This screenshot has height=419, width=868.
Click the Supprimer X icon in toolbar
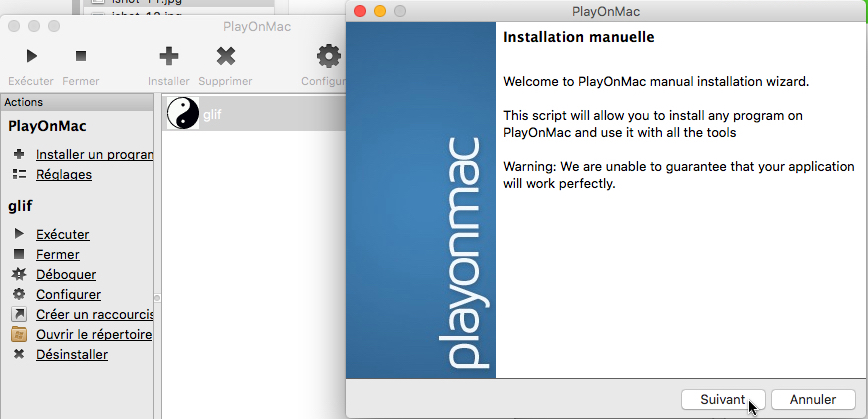226,56
